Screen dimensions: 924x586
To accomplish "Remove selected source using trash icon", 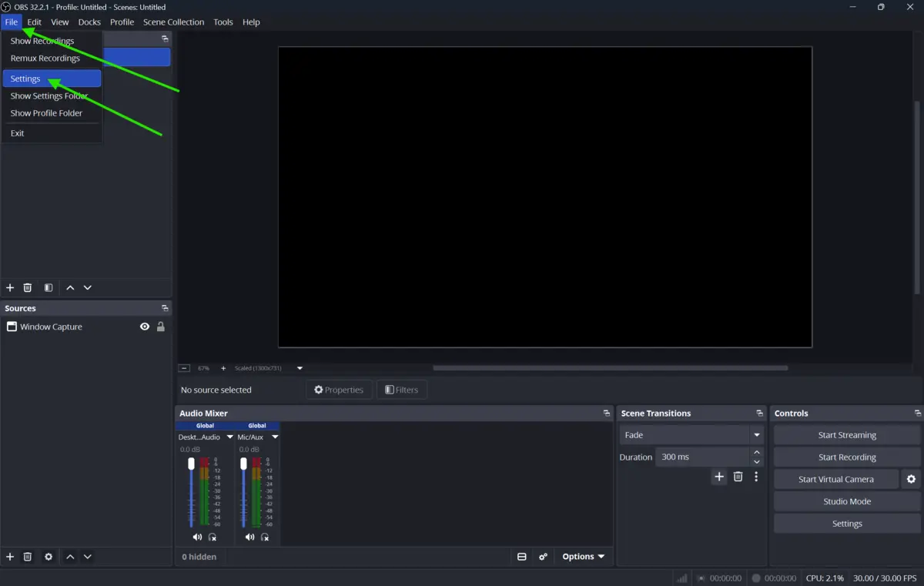I will (28, 557).
